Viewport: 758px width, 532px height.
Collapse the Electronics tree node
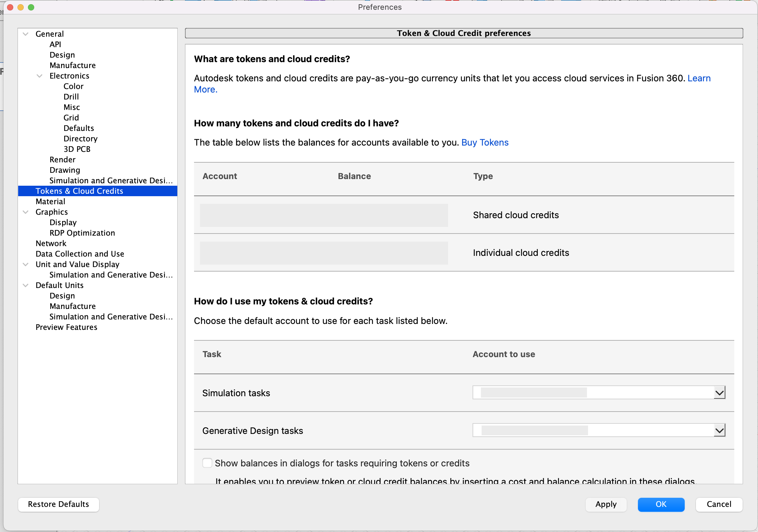click(39, 76)
